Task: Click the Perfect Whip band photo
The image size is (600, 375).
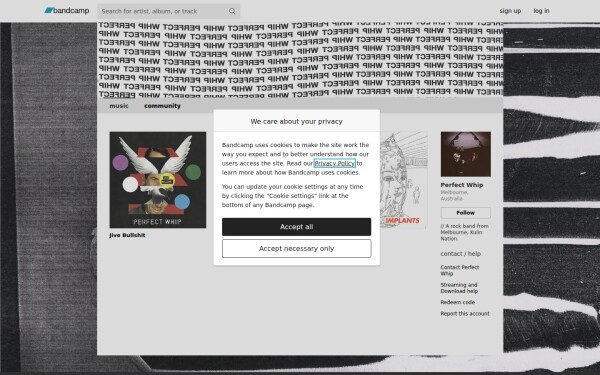Action: click(x=465, y=154)
